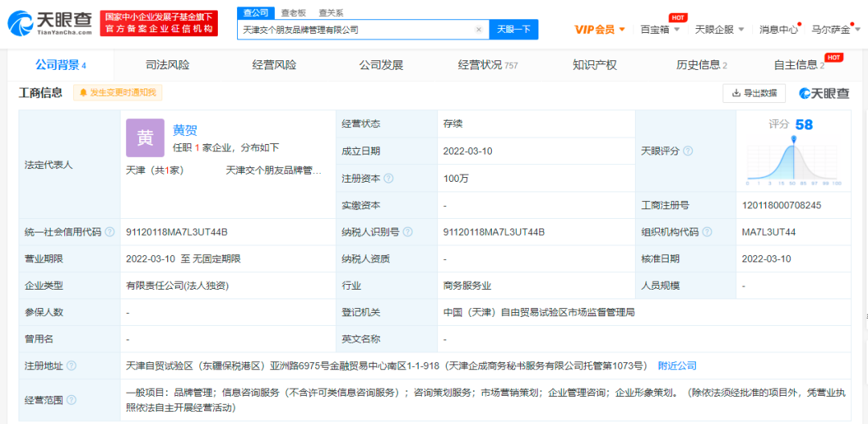868x424 pixels.
Task: Click the help icon next to 注册资本
Action: click(x=389, y=179)
